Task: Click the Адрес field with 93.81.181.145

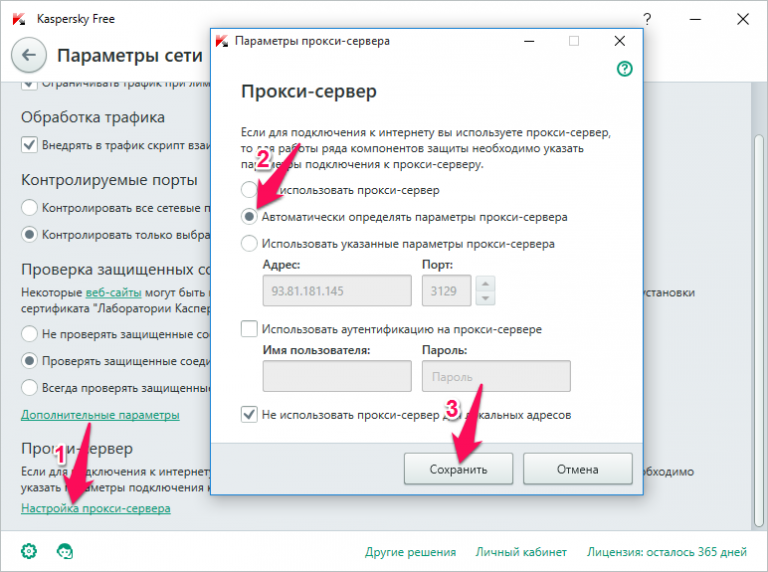Action: [x=337, y=290]
